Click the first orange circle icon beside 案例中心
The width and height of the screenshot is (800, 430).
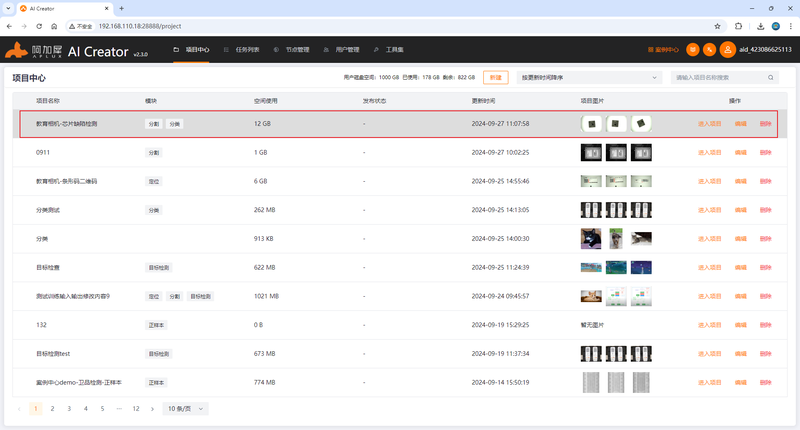click(x=692, y=49)
